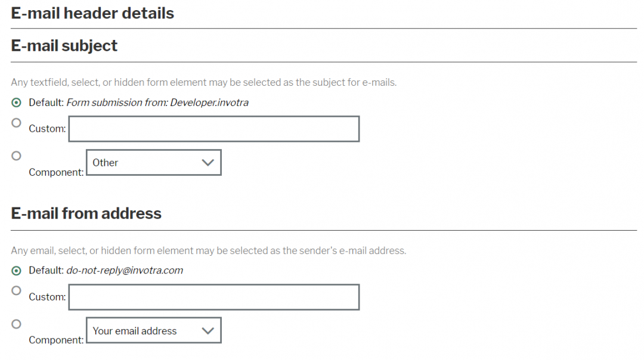Click the E-mail from address heading
This screenshot has height=360, width=644.
coord(86,213)
